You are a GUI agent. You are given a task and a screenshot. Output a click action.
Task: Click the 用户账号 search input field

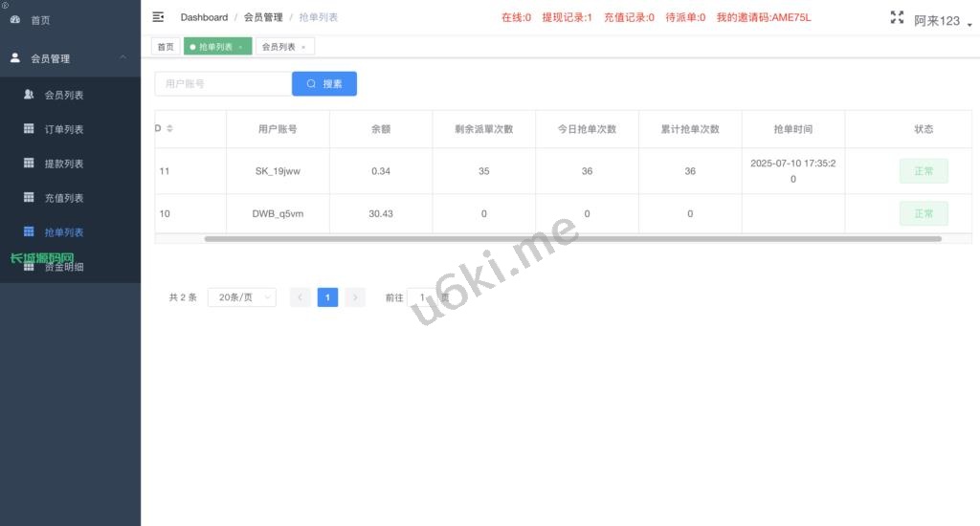[223, 84]
